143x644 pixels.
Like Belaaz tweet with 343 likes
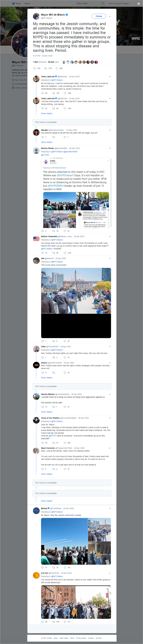point(65,567)
